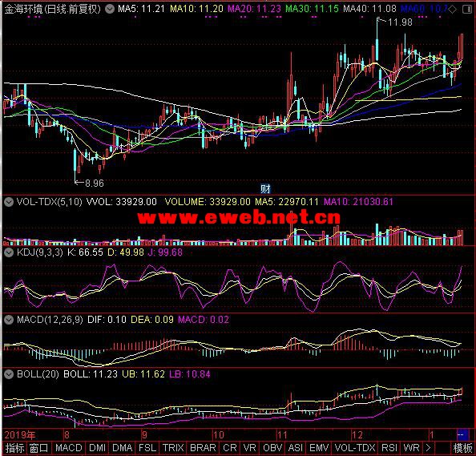Click the 指标 button

click(14, 448)
